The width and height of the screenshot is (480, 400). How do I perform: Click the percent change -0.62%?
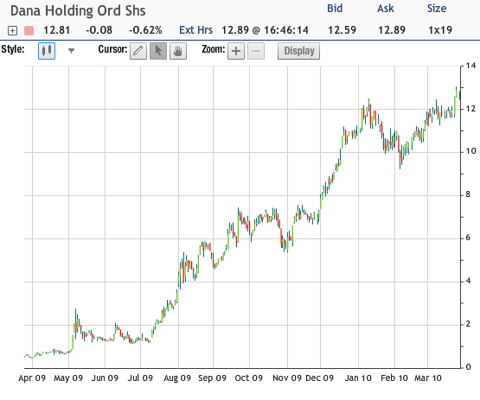(x=145, y=30)
